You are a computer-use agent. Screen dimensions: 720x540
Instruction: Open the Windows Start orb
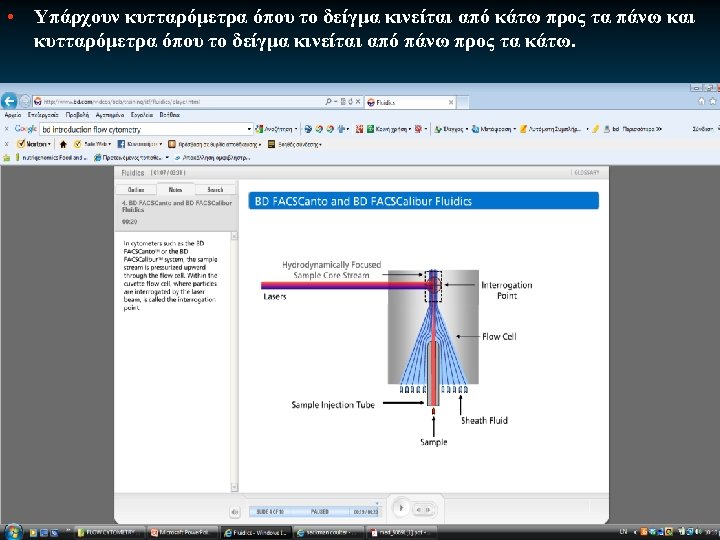(x=12, y=532)
